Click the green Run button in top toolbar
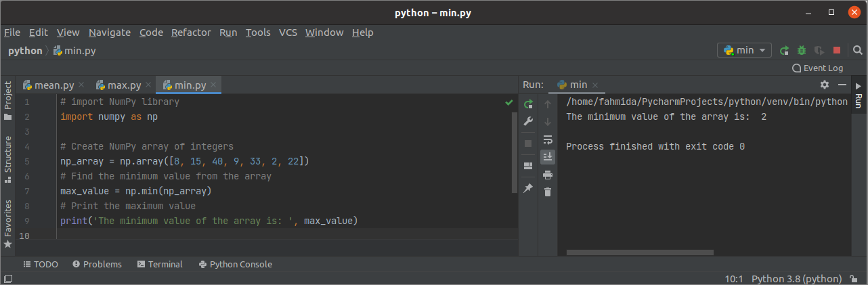The width and height of the screenshot is (868, 285). coord(785,50)
